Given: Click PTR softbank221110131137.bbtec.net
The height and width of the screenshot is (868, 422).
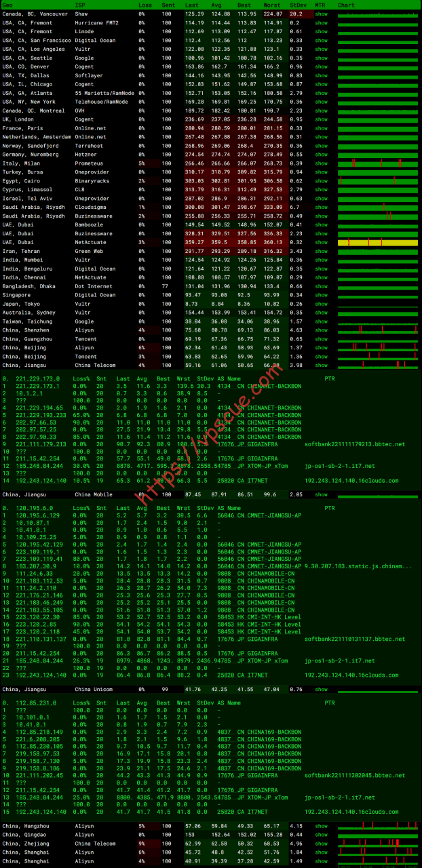Looking at the screenshot, I should pyautogui.click(x=354, y=638).
